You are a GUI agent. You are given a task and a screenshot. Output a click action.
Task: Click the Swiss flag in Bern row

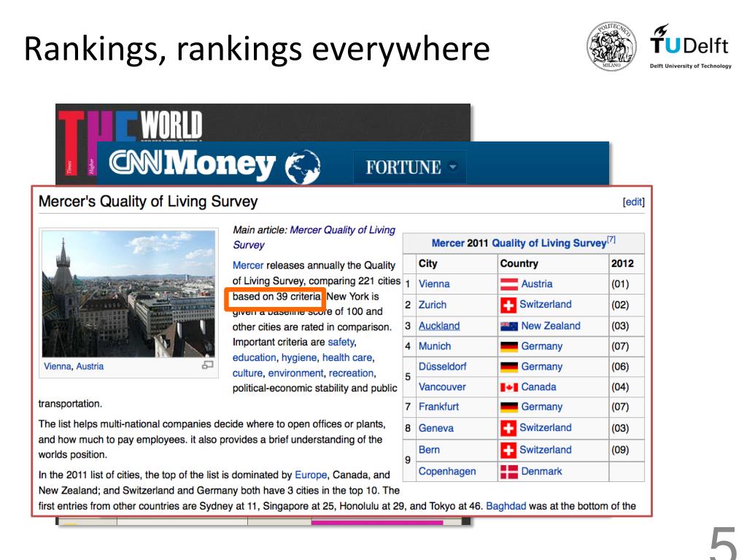coord(508,450)
